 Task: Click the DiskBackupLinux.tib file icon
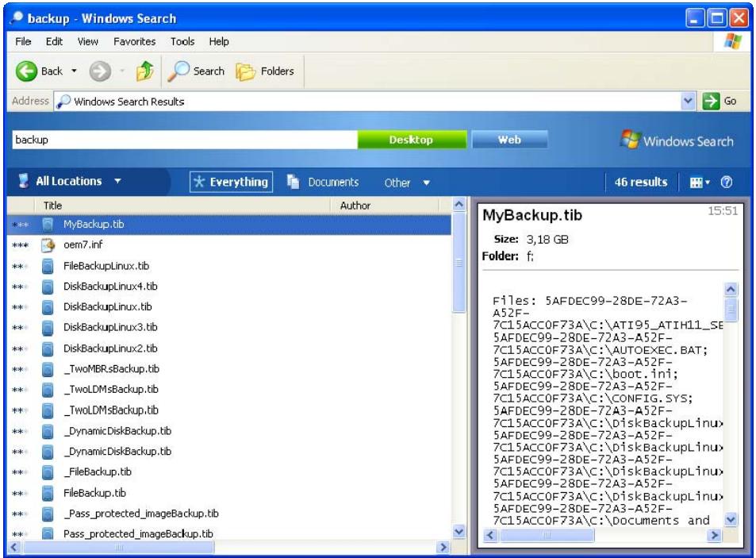48,307
